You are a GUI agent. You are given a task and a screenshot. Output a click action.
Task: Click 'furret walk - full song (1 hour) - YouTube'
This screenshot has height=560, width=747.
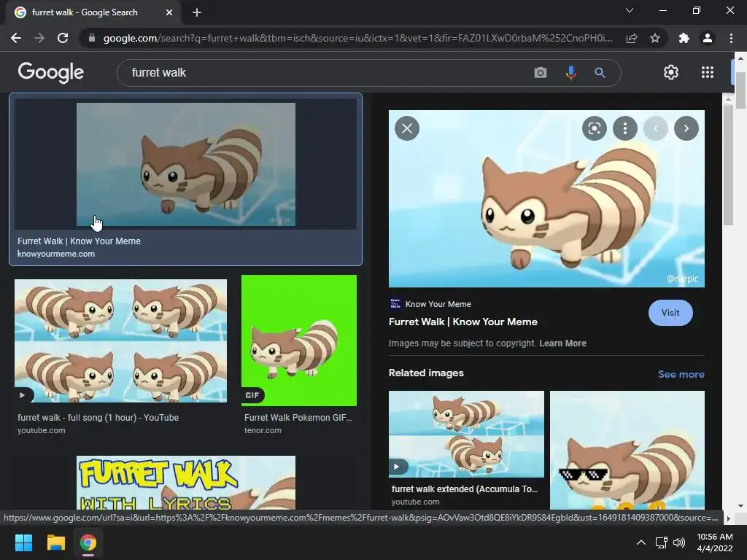tap(98, 418)
